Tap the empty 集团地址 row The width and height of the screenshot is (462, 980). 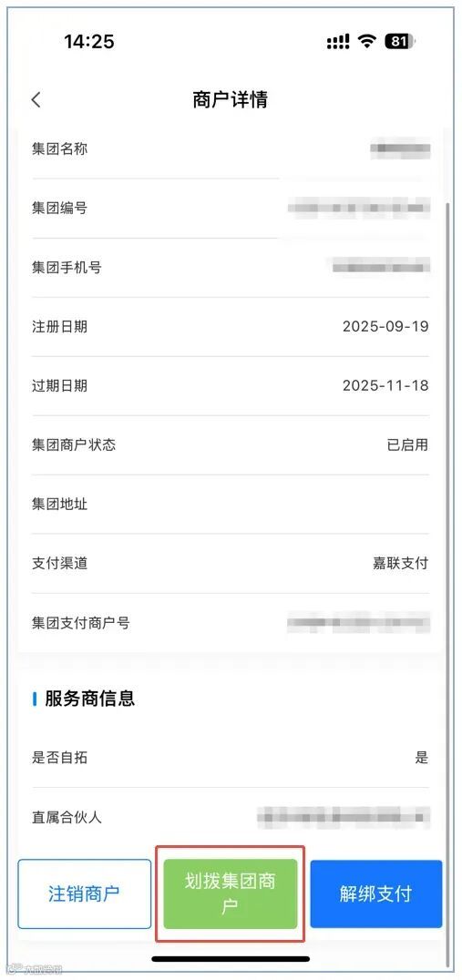tap(231, 505)
